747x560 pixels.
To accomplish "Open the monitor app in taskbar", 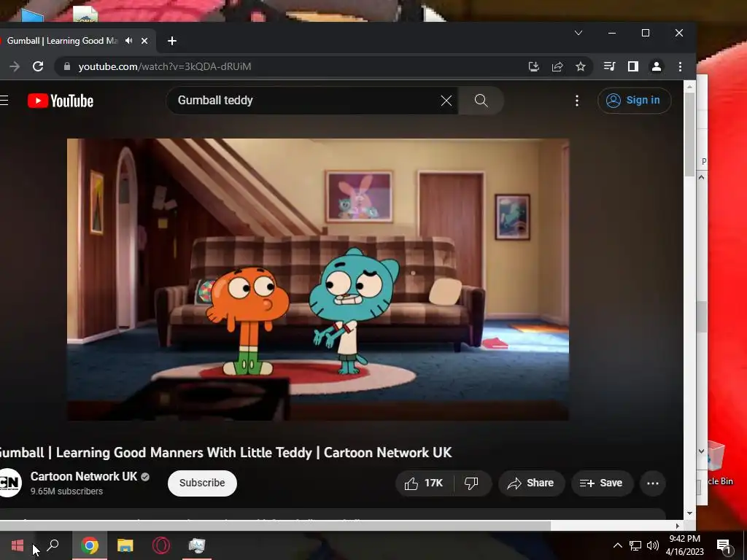I will 197,545.
